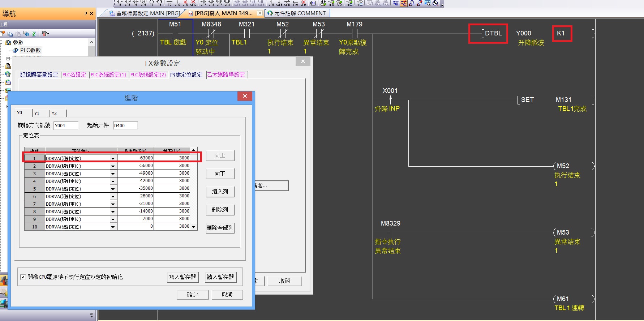The height and width of the screenshot is (321, 644).
Task: Click the F5 open contact ladder icon
Action: click(119, 3)
